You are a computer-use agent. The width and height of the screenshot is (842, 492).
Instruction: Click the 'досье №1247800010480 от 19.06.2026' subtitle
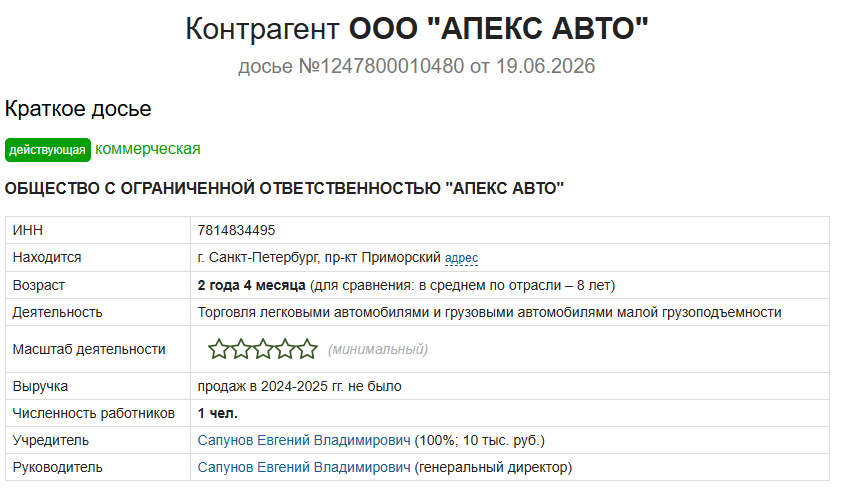pyautogui.click(x=417, y=66)
